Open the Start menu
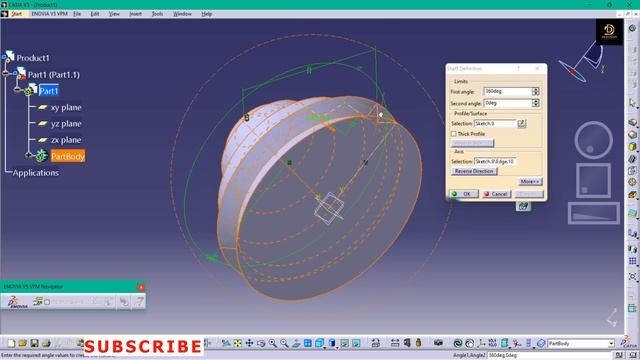The width and height of the screenshot is (640, 360). [x=16, y=14]
